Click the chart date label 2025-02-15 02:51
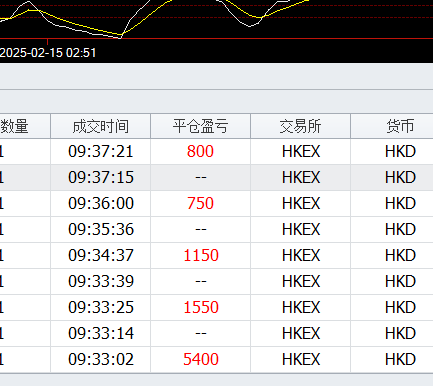This screenshot has width=433, height=386. [x=48, y=53]
